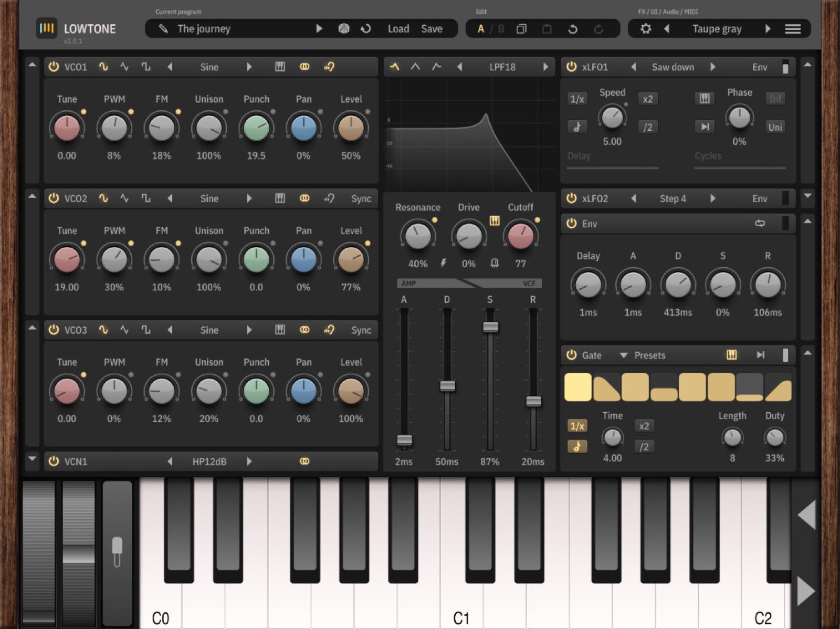Toggle the VCN1 power button
840x629 pixels.
click(x=54, y=461)
